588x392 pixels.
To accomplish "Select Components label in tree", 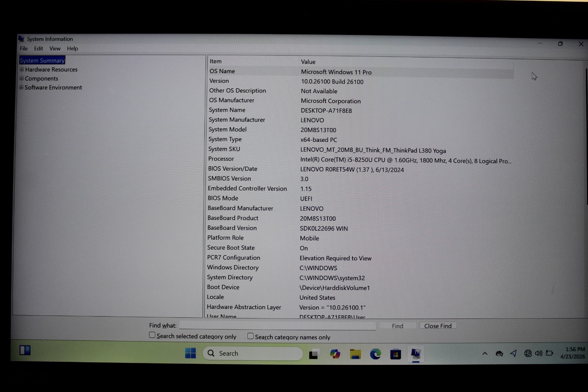I will pyautogui.click(x=41, y=78).
